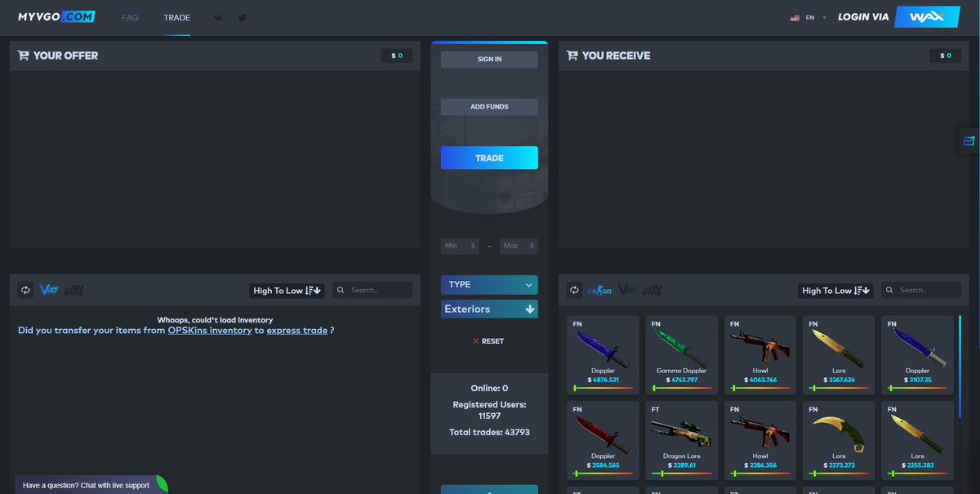The image size is (980, 494).
Task: Expand the Exteriors filter
Action: pos(488,309)
